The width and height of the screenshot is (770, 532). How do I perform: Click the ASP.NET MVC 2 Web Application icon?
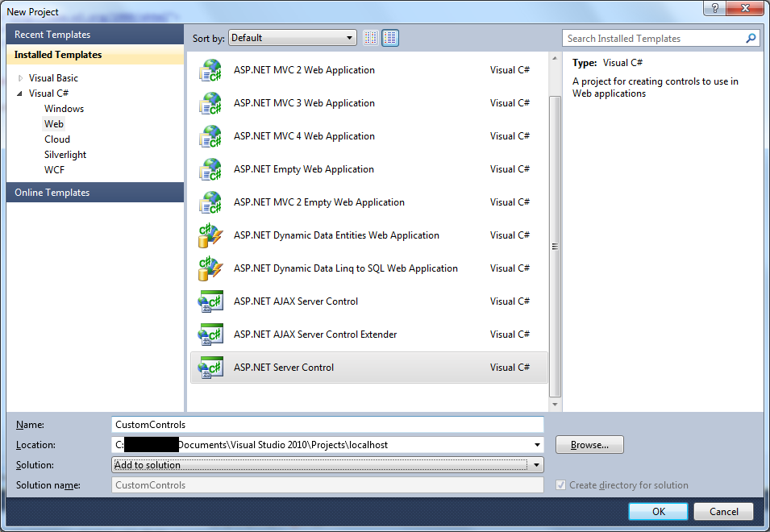coord(210,70)
